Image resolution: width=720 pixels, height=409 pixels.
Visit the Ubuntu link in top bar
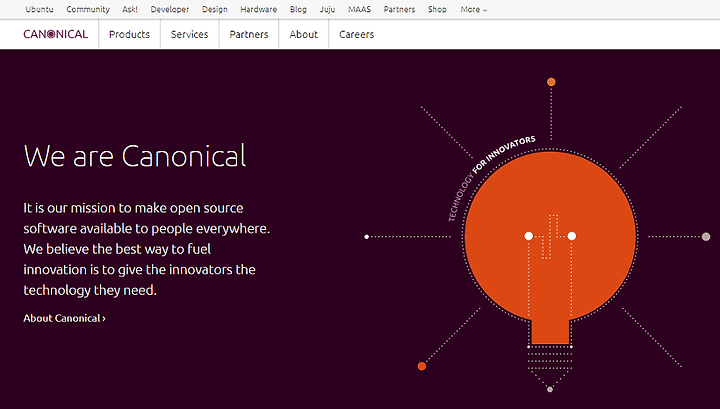tap(39, 9)
